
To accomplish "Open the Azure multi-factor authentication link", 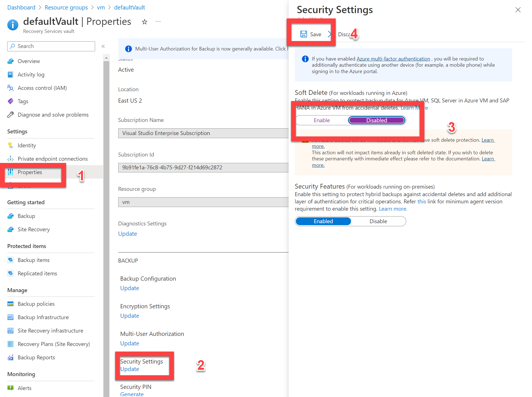I will (x=393, y=59).
